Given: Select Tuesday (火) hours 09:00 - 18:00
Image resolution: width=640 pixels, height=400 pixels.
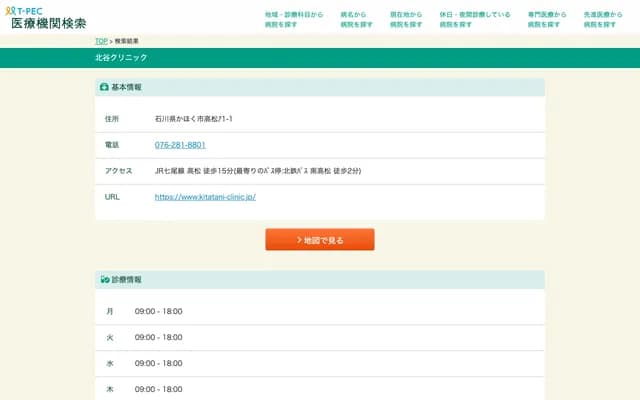Looking at the screenshot, I should [158, 338].
